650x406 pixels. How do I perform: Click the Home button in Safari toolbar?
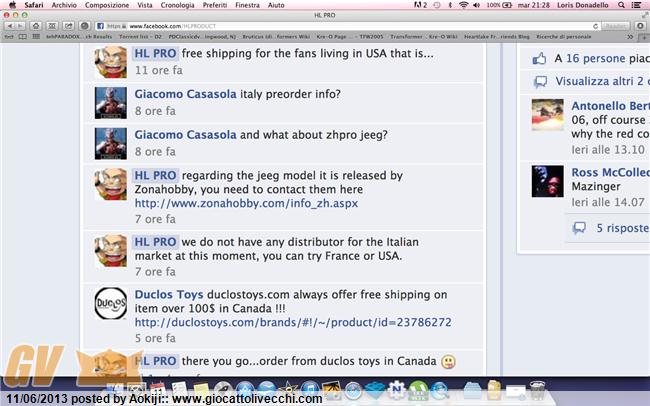click(x=36, y=26)
